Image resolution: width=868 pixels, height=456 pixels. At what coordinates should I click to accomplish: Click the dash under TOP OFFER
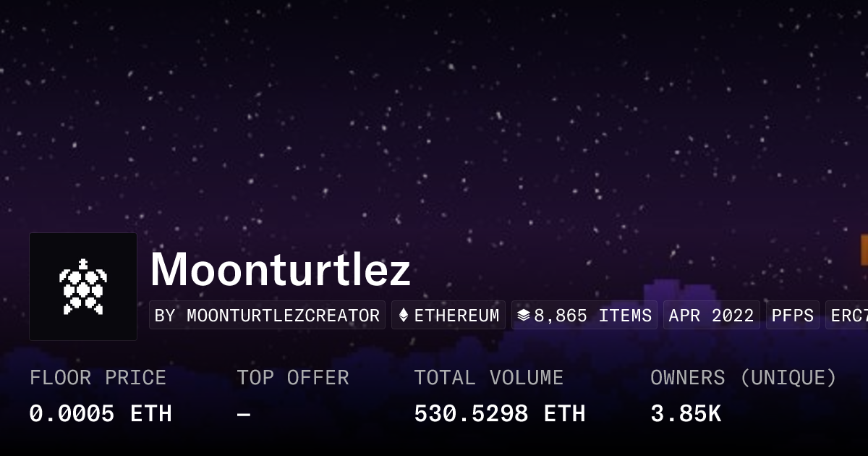click(244, 414)
